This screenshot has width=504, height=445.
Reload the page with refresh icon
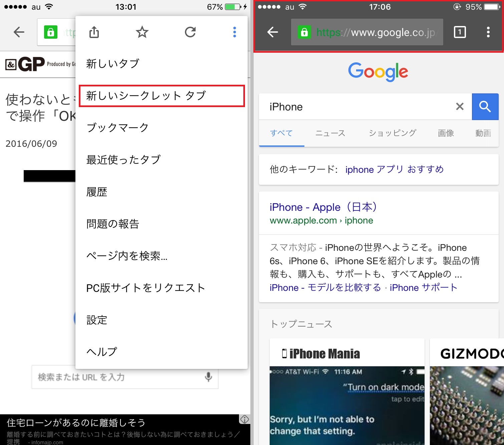tap(190, 32)
